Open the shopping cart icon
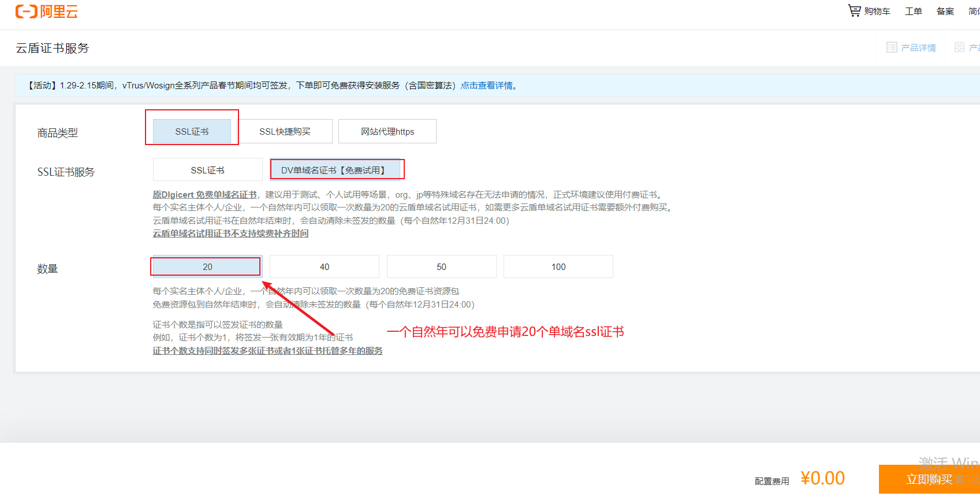 854,10
